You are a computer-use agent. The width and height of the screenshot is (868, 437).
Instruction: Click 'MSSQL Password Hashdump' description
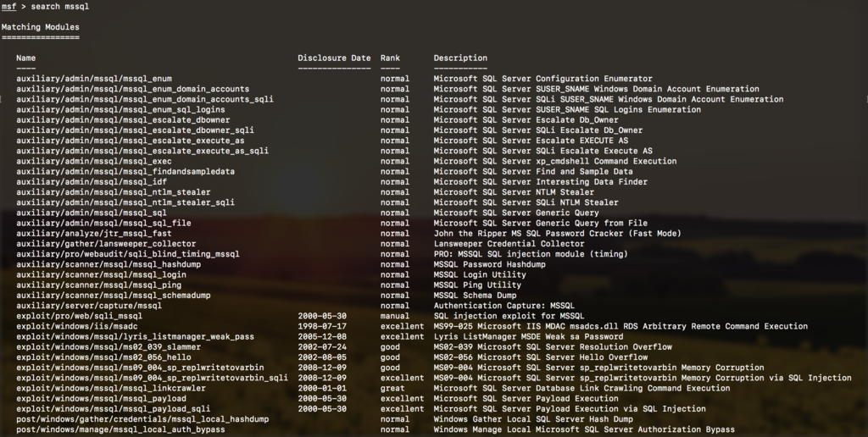(x=489, y=264)
